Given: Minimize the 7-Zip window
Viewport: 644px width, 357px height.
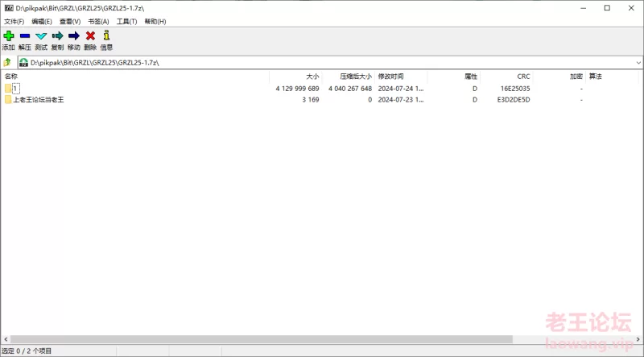Looking at the screenshot, I should (x=583, y=8).
